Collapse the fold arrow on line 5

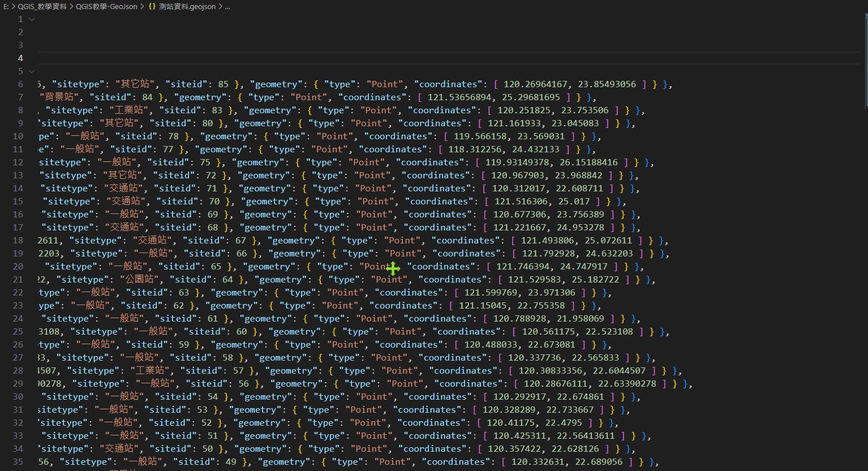pyautogui.click(x=32, y=71)
